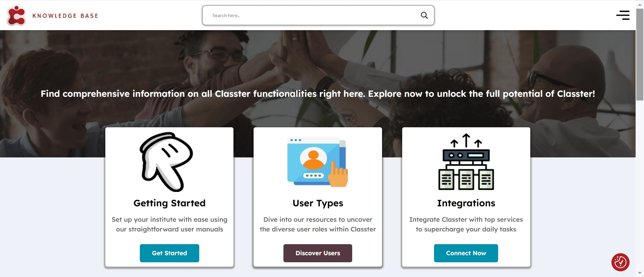644x277 pixels.
Task: Click the magnifying glass search icon
Action: 424,15
